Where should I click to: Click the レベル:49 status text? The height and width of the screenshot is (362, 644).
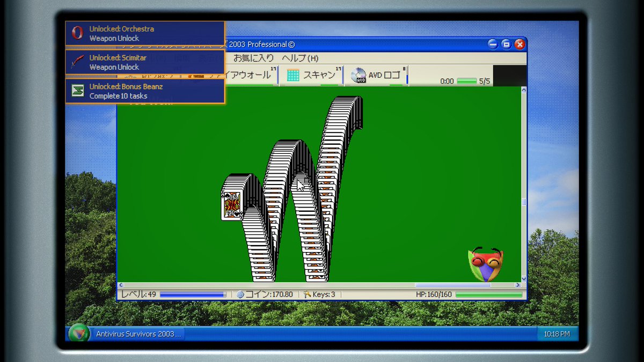coord(138,294)
